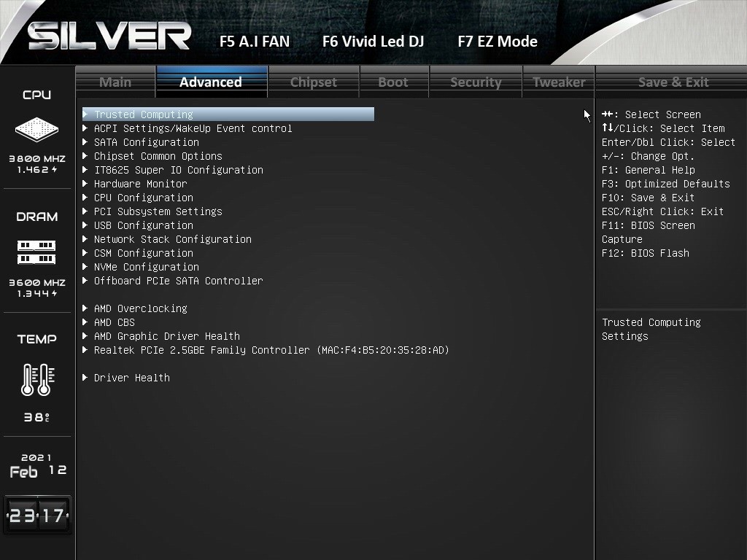Click the arrow beside CPU Configuration
The image size is (747, 560).
[85, 197]
